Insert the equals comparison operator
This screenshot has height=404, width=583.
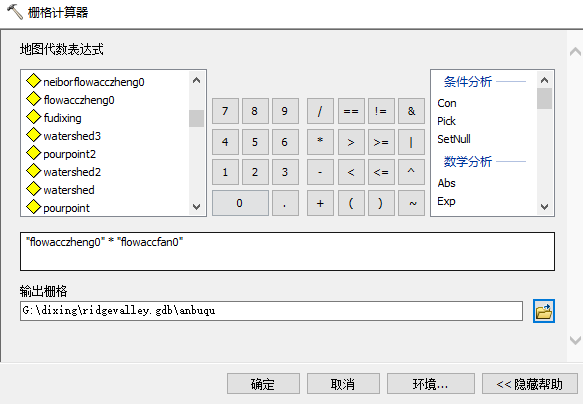(351, 111)
